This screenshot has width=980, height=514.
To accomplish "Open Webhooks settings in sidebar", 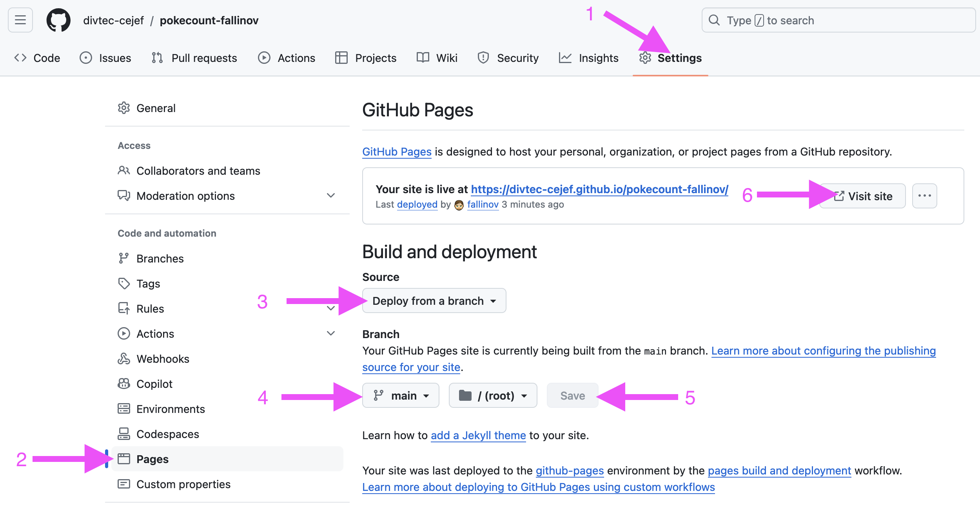I will pyautogui.click(x=162, y=359).
